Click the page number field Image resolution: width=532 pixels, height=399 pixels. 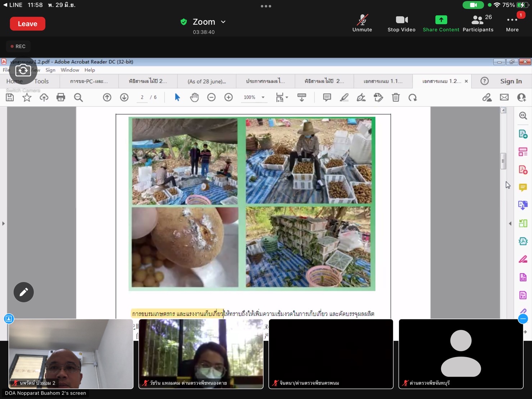(x=142, y=98)
